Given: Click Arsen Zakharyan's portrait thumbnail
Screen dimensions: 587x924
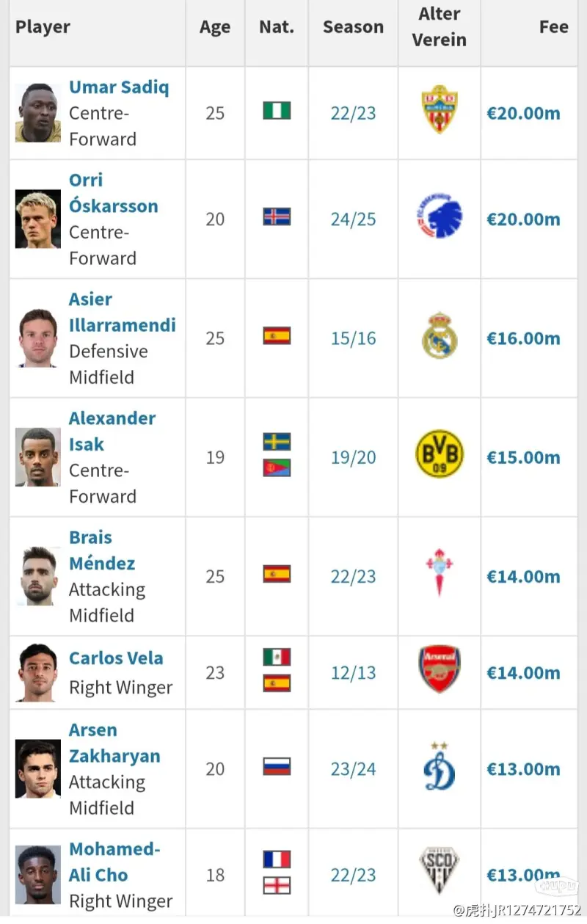Looking at the screenshot, I should pyautogui.click(x=38, y=768).
